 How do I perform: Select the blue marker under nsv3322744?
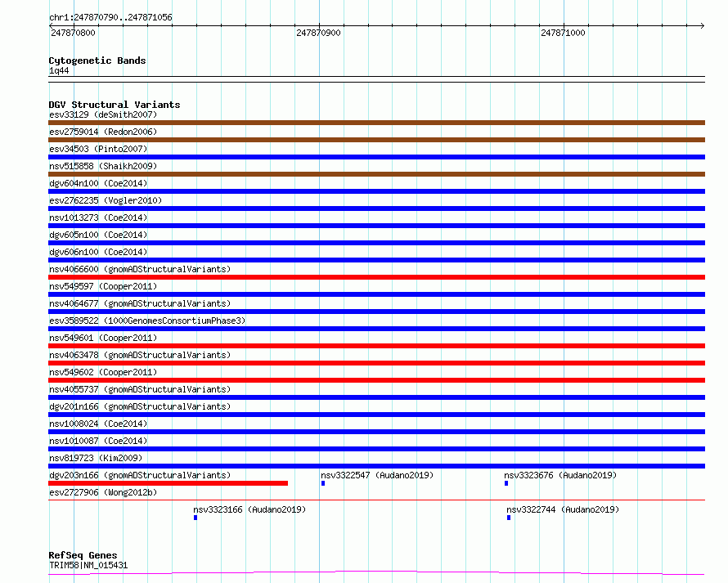(509, 518)
